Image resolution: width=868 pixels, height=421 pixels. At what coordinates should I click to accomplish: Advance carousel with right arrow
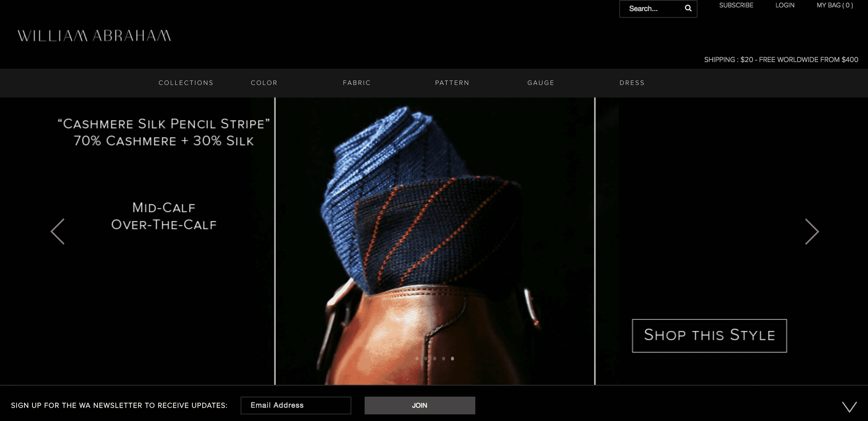point(812,232)
